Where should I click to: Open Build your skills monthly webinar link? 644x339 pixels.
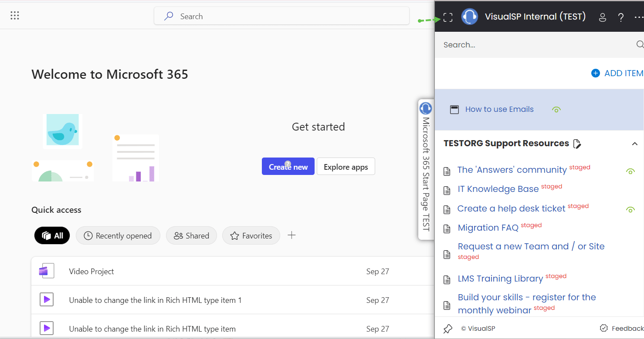[x=527, y=304]
